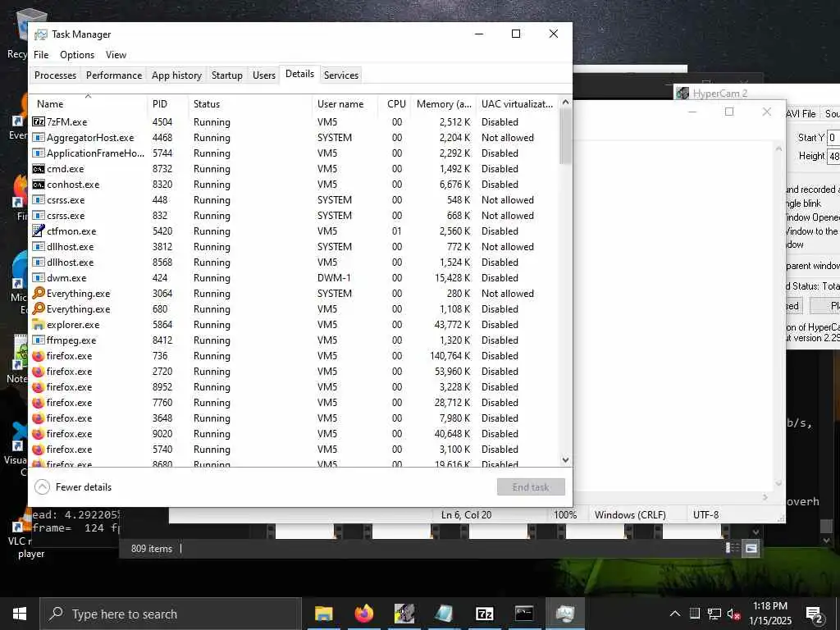Click the Height field in HyperCam

(x=833, y=157)
